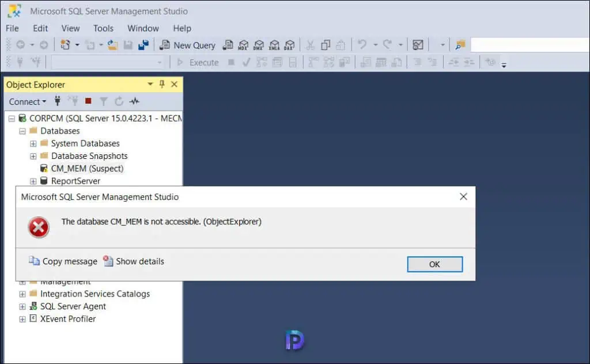Click Copy message in the error dialog
This screenshot has width=590, height=364.
point(63,261)
